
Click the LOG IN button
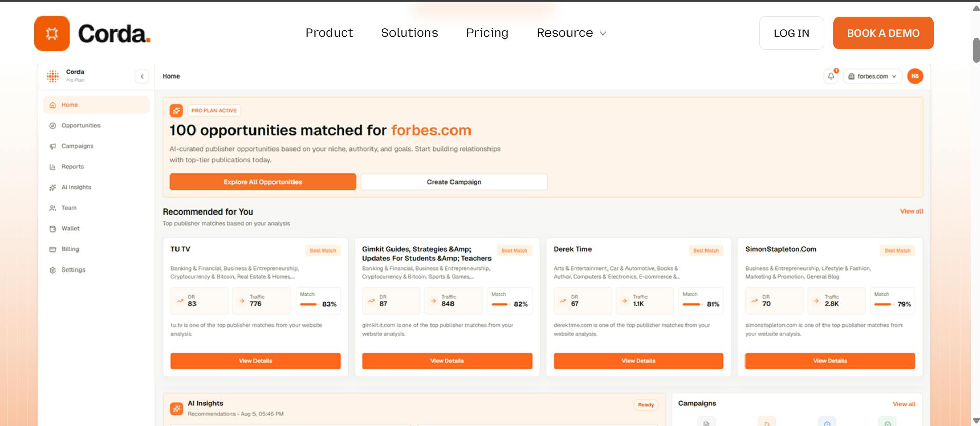pos(791,33)
